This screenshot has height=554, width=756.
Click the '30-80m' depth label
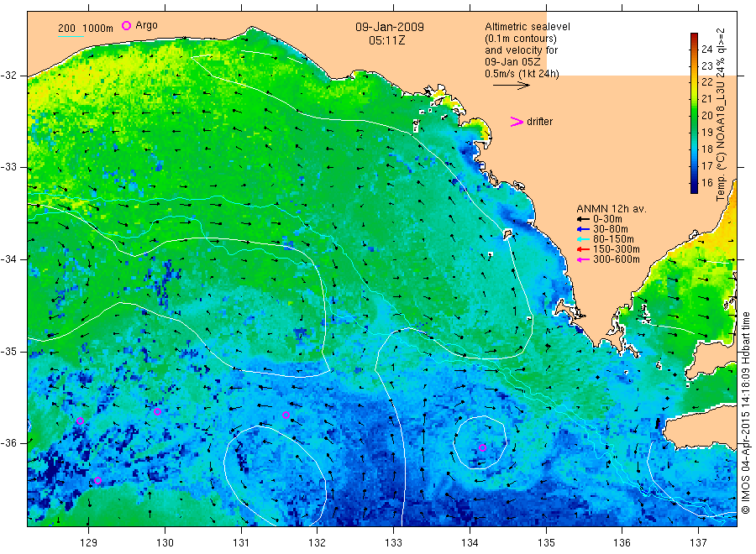pyautogui.click(x=611, y=229)
